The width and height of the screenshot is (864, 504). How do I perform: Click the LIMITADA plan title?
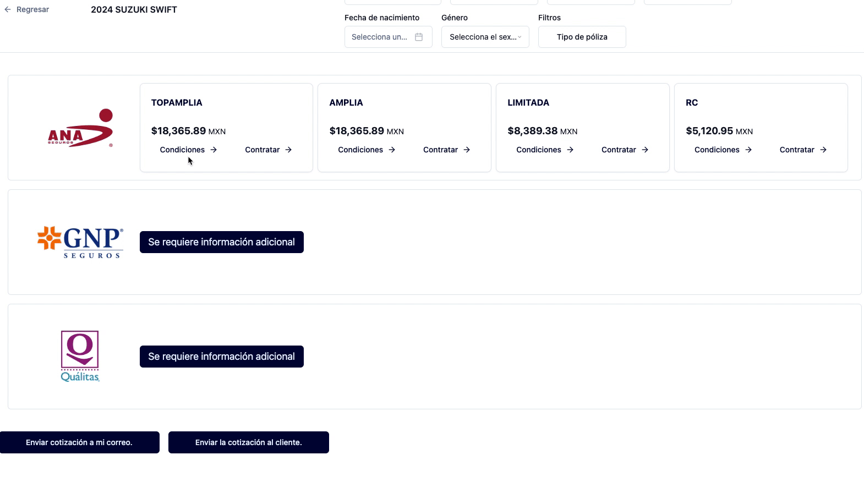pyautogui.click(x=528, y=103)
